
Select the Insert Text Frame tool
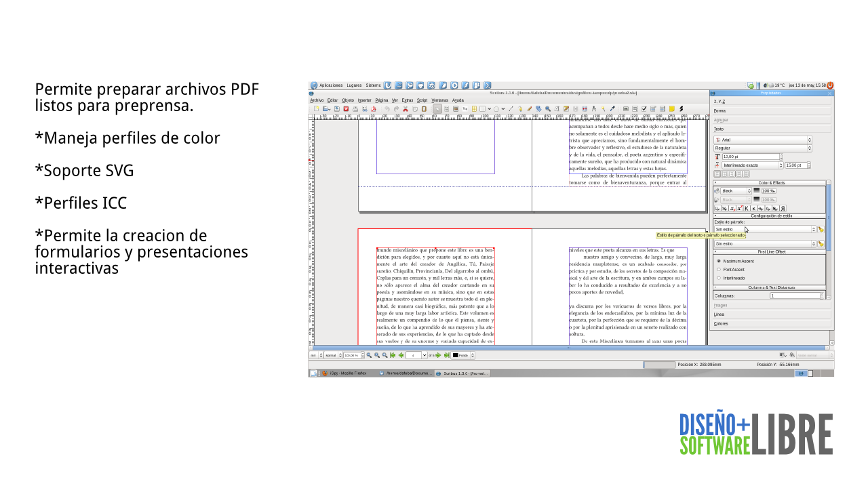tap(447, 108)
